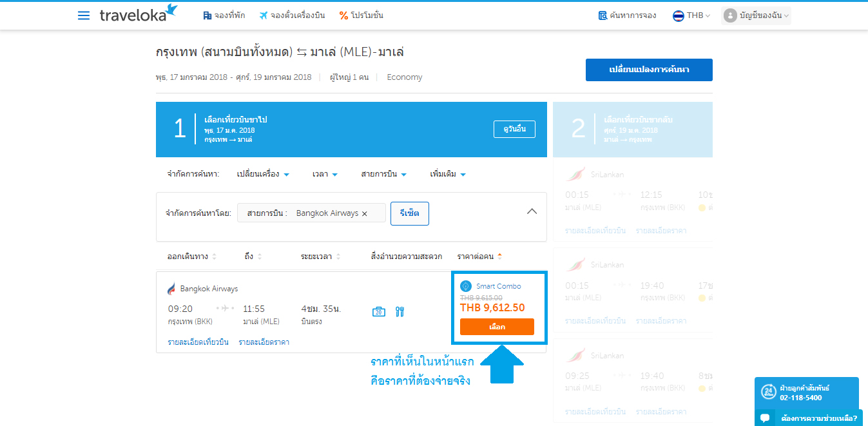
Task: Expand the เพิ่มเติม filter dropdown
Action: pos(448,174)
